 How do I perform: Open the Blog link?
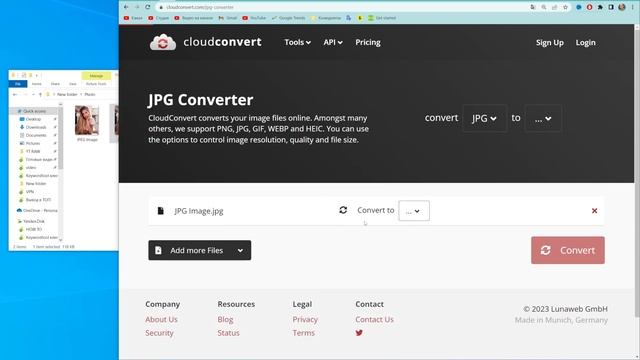(x=225, y=319)
